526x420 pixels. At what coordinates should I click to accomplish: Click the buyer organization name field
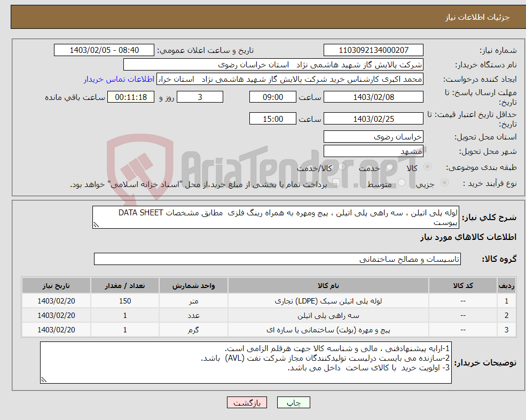pyautogui.click(x=273, y=65)
